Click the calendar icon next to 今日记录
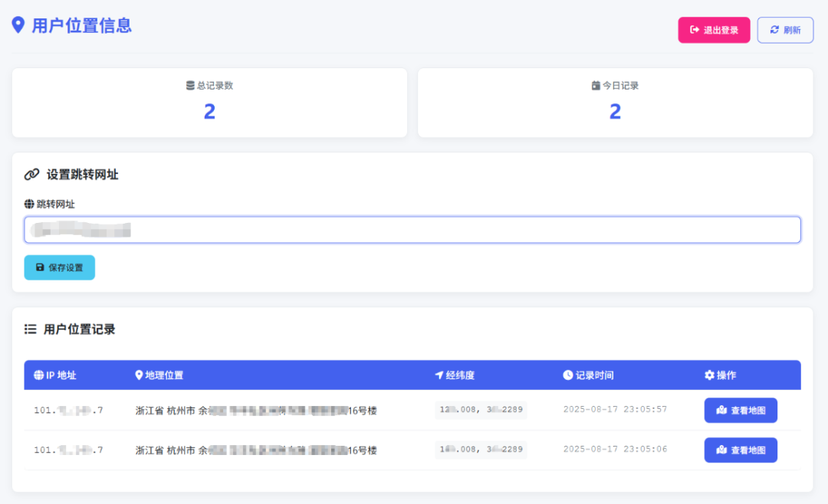 (596, 86)
